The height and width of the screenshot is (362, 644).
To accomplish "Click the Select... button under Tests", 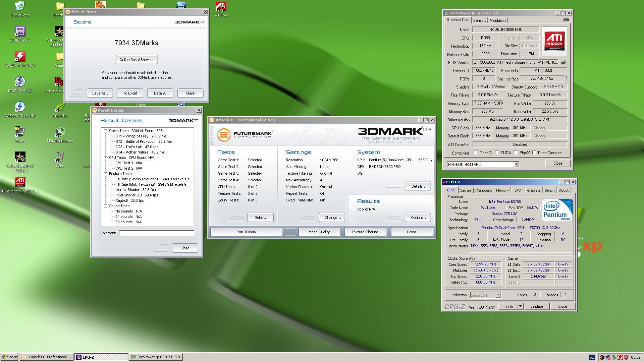I will [261, 218].
